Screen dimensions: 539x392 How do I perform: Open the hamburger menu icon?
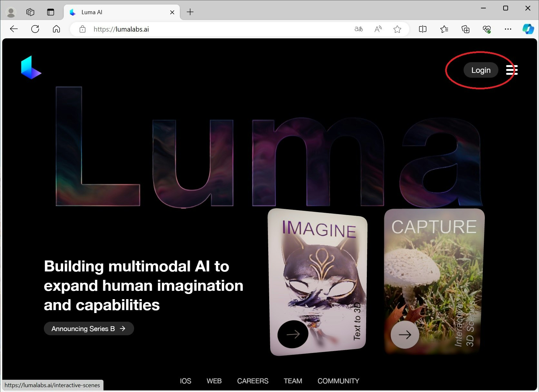click(x=512, y=70)
